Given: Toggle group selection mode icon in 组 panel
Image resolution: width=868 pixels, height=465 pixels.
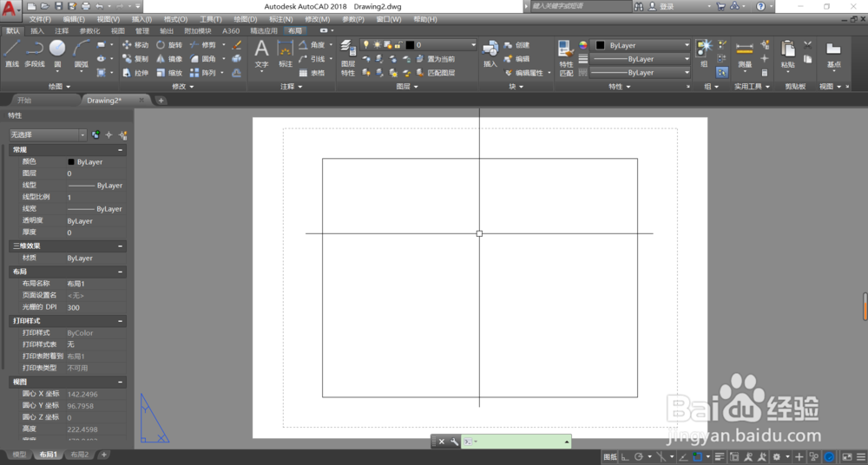Looking at the screenshot, I should click(x=722, y=73).
